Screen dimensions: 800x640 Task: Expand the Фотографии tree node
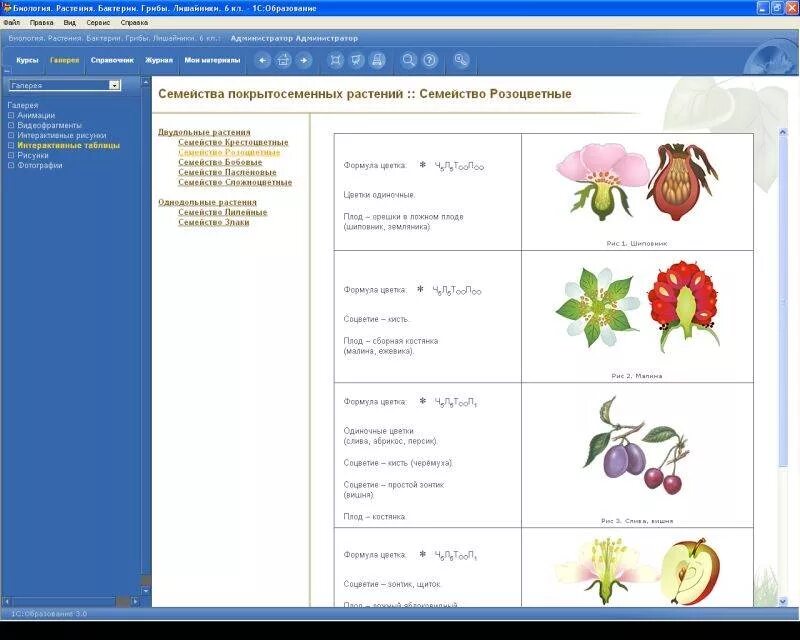point(11,165)
